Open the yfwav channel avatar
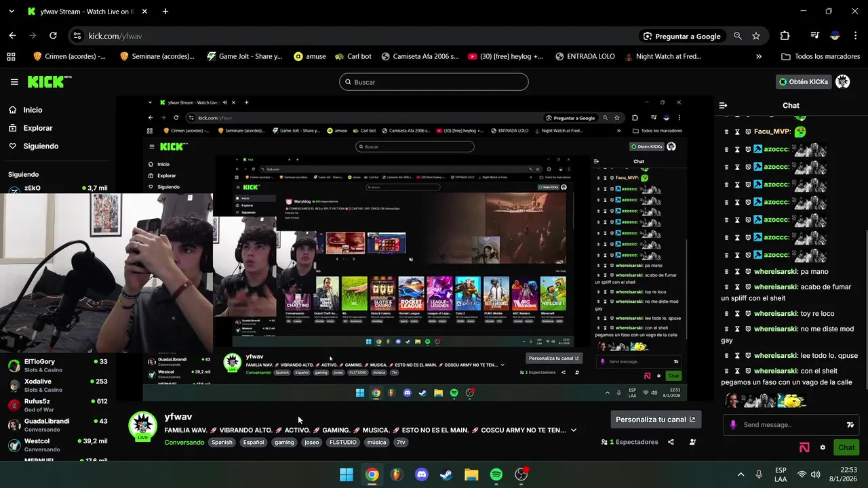Screen dimensions: 868x488 pyautogui.click(x=143, y=426)
